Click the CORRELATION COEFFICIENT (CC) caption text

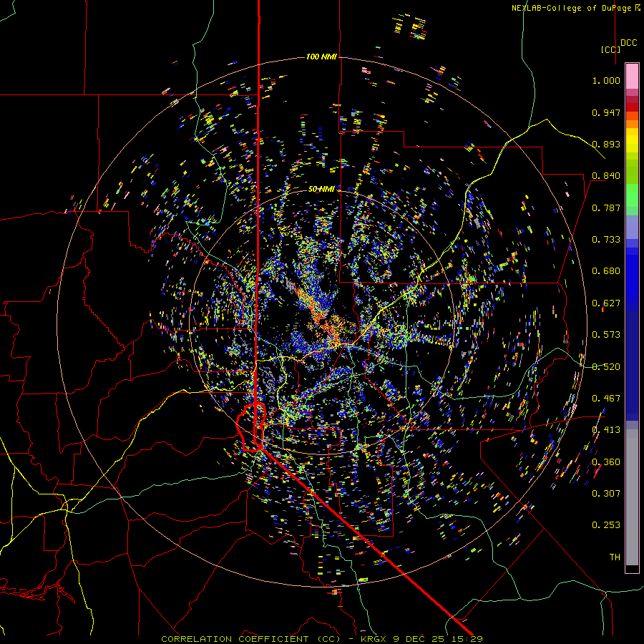click(250, 639)
